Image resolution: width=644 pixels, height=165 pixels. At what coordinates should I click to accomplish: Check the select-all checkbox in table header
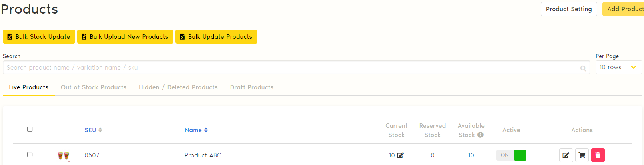pos(30,129)
